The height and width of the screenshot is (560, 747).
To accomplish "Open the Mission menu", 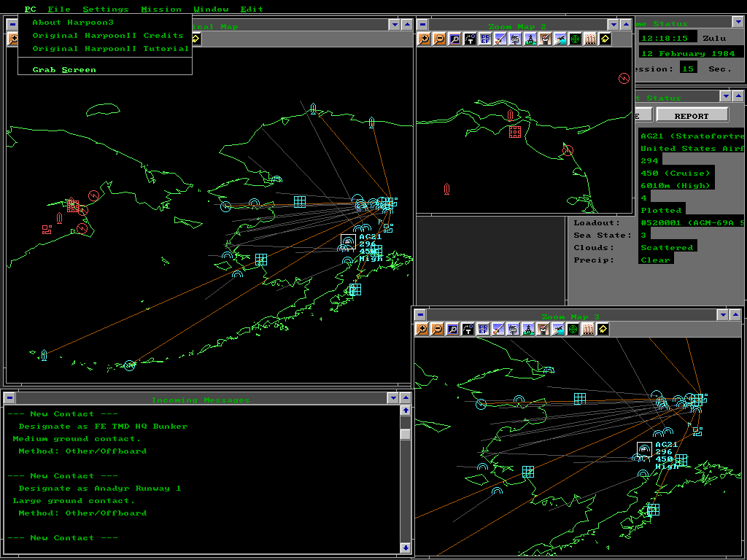I will [x=161, y=9].
